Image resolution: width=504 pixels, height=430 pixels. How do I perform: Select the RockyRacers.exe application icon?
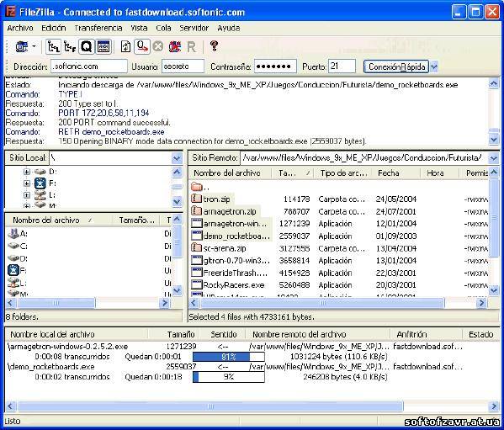[196, 284]
